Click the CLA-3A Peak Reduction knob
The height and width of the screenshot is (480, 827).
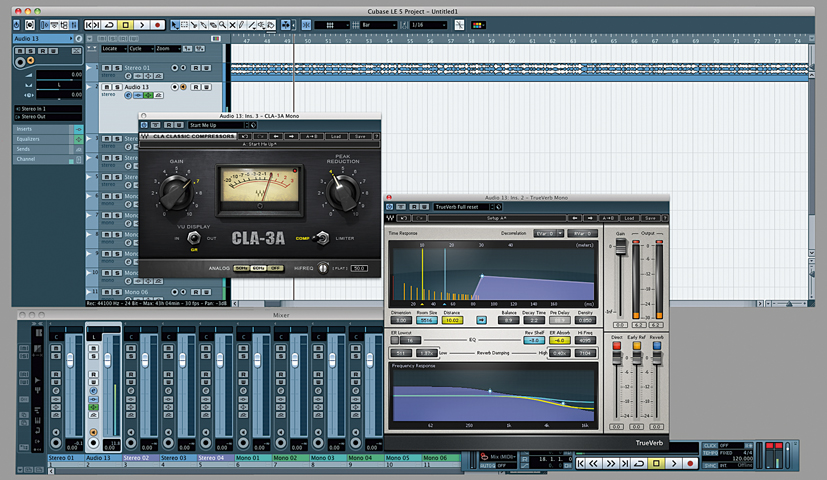(342, 193)
